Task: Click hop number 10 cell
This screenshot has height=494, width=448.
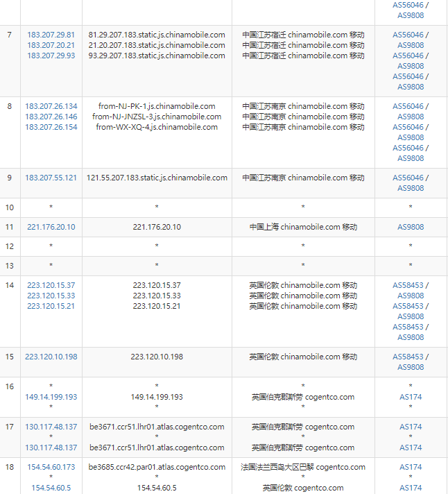Action: coord(10,207)
